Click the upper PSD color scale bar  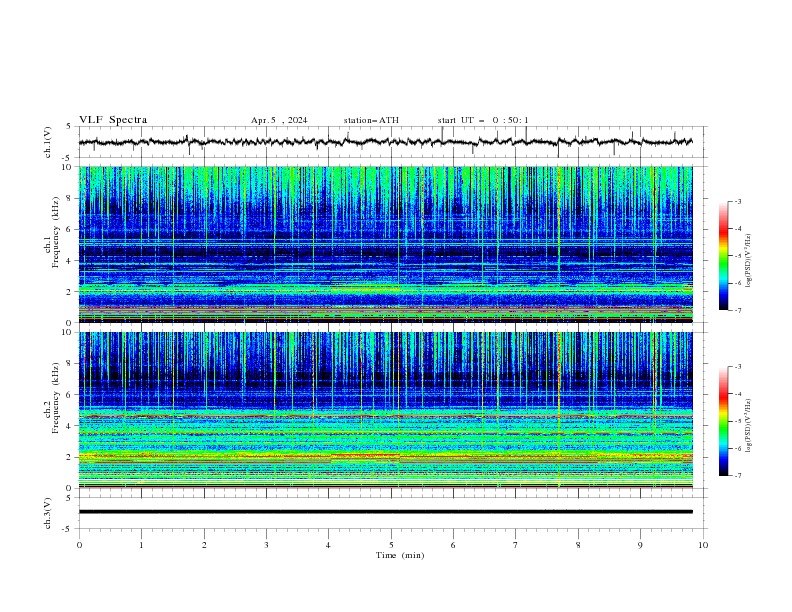tap(724, 256)
